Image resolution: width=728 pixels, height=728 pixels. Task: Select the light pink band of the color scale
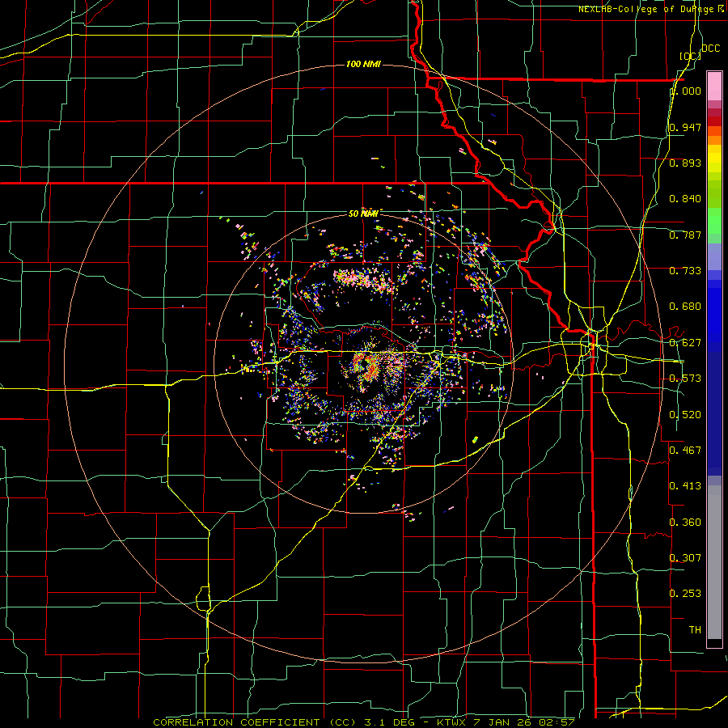coord(714,86)
